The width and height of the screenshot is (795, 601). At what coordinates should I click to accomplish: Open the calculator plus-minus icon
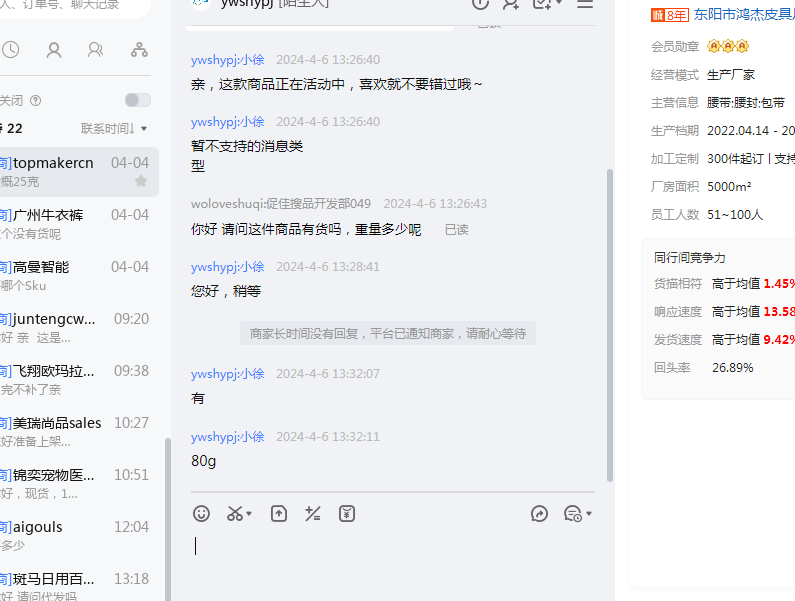tap(312, 514)
